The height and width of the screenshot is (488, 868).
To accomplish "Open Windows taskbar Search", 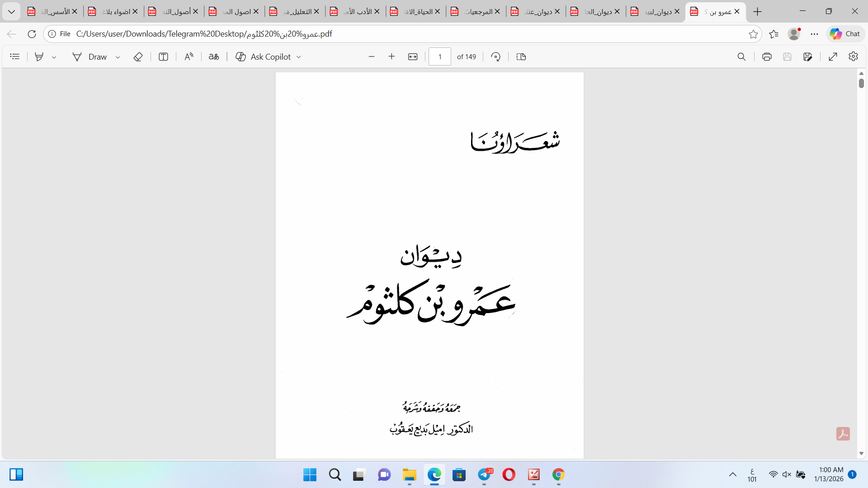I will (335, 475).
